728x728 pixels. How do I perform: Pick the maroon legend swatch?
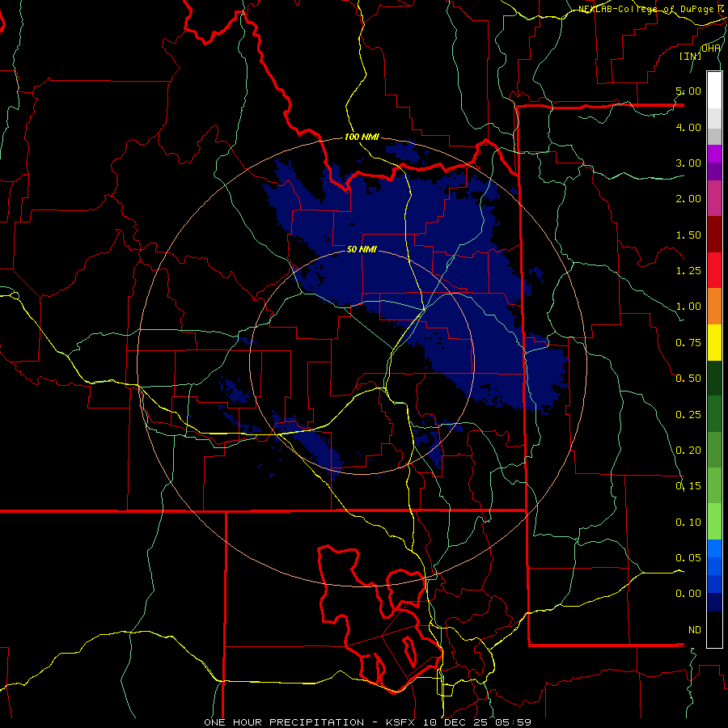(x=714, y=235)
